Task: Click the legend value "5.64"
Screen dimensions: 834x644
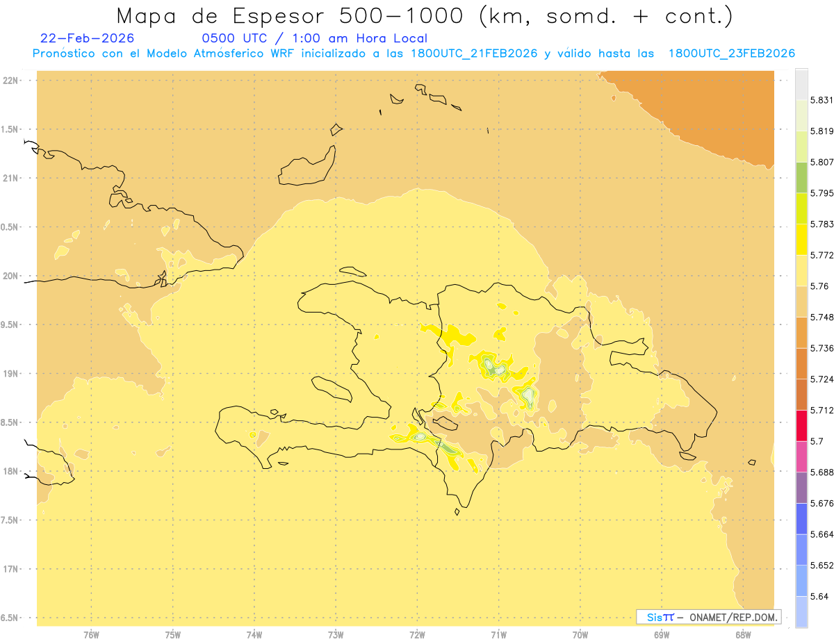Action: tap(819, 596)
